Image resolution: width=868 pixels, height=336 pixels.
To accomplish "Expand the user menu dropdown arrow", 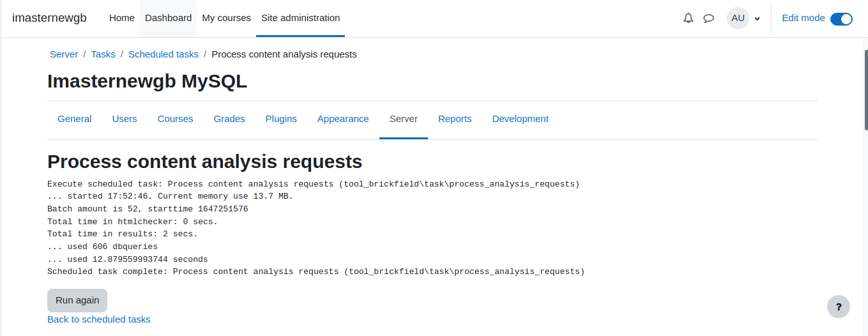I will (x=758, y=19).
